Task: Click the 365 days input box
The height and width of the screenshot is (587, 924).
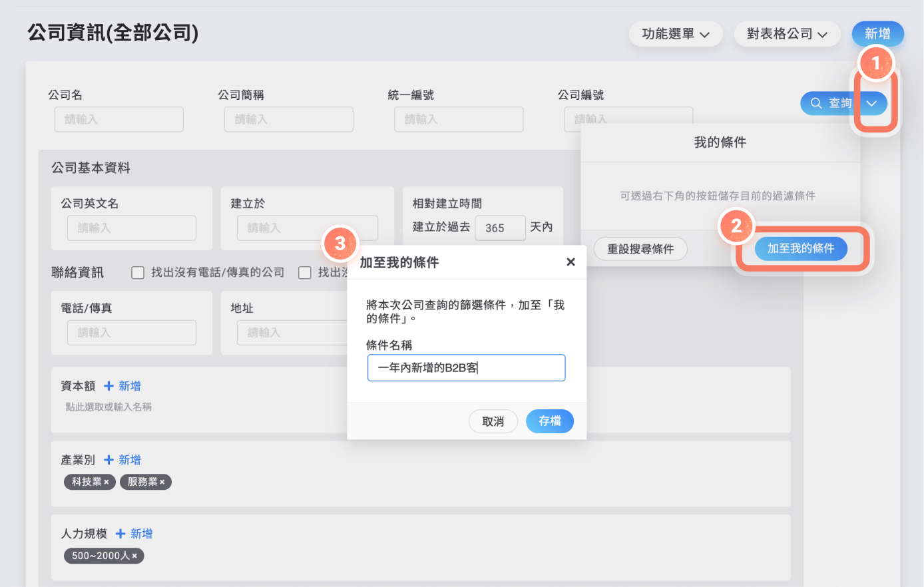Action: (x=501, y=228)
